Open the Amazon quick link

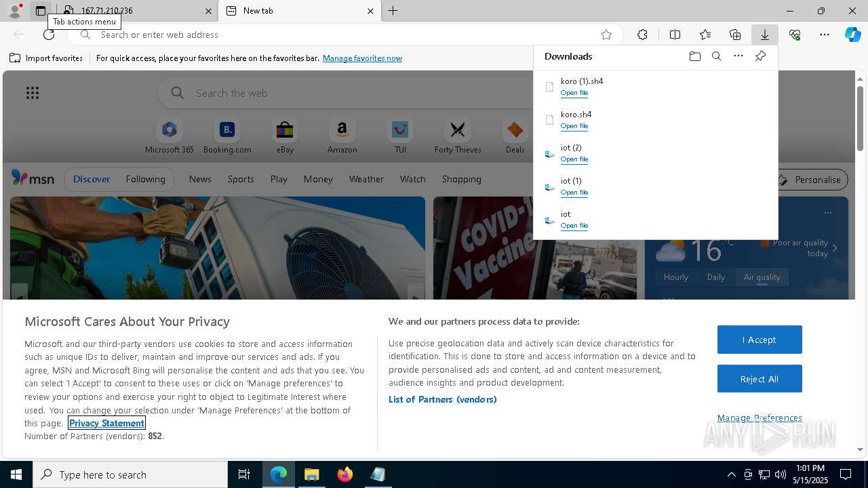point(342,136)
